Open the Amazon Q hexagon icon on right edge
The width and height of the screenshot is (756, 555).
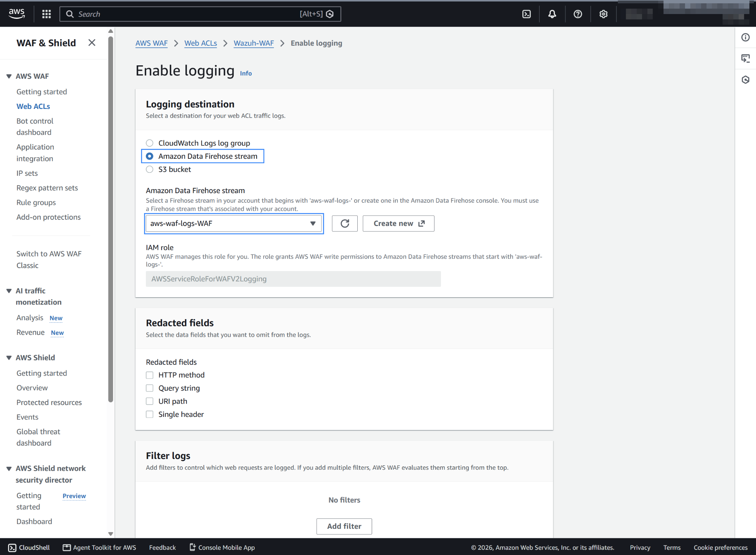pyautogui.click(x=745, y=80)
